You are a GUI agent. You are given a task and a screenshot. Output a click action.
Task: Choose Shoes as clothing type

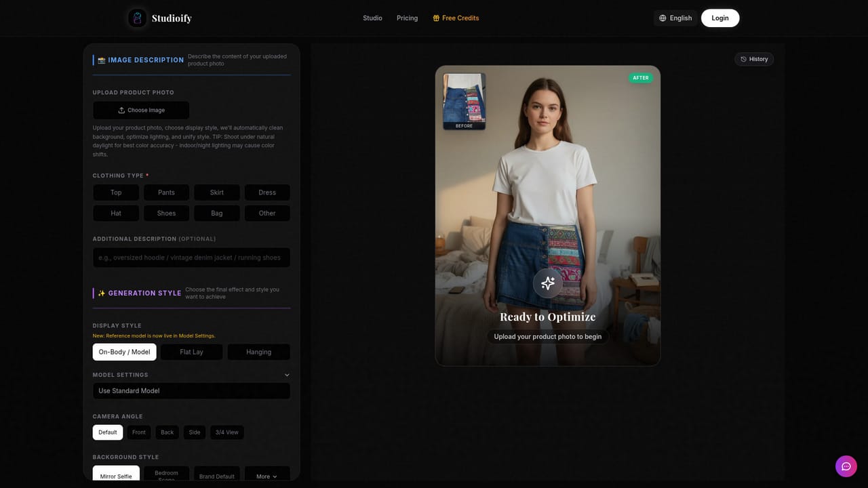[166, 213]
